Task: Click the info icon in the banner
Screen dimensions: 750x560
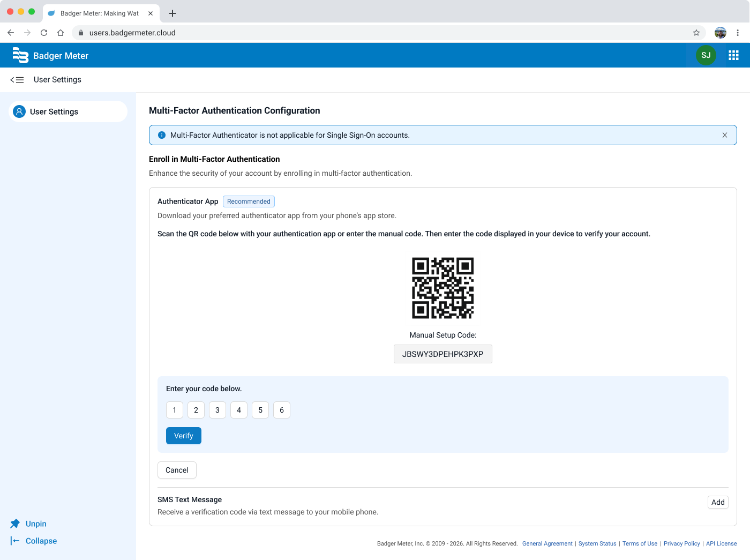Action: pos(162,135)
